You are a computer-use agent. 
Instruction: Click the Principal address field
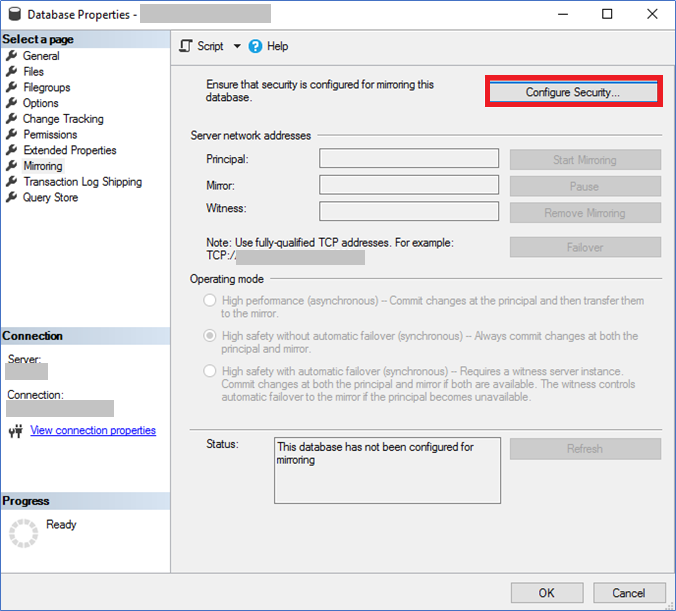409,158
